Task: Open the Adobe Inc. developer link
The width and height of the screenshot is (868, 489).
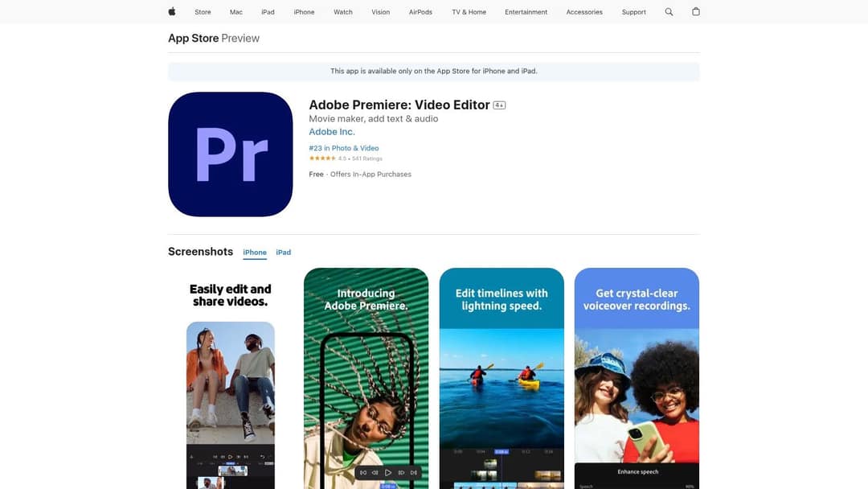Action: pyautogui.click(x=332, y=132)
